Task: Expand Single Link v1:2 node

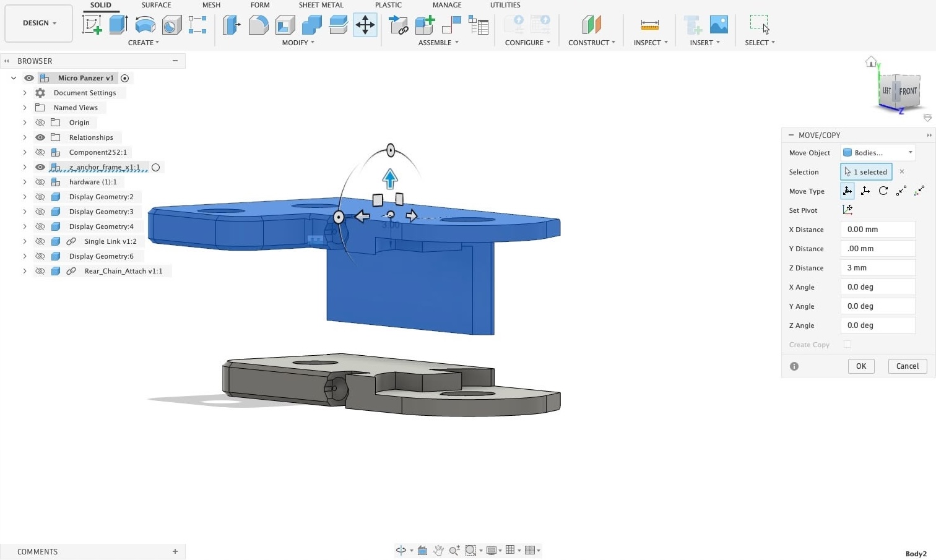Action: pos(25,241)
